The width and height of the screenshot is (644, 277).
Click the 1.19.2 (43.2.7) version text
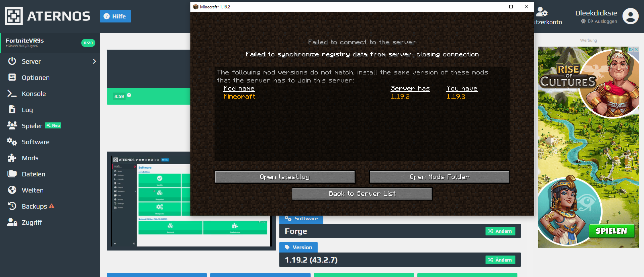pyautogui.click(x=311, y=260)
